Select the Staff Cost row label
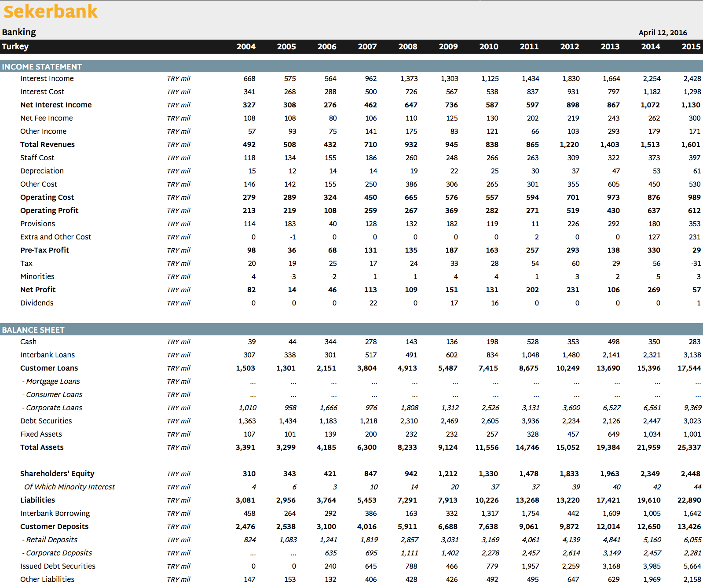Image resolution: width=703 pixels, height=588 pixels. tap(37, 158)
